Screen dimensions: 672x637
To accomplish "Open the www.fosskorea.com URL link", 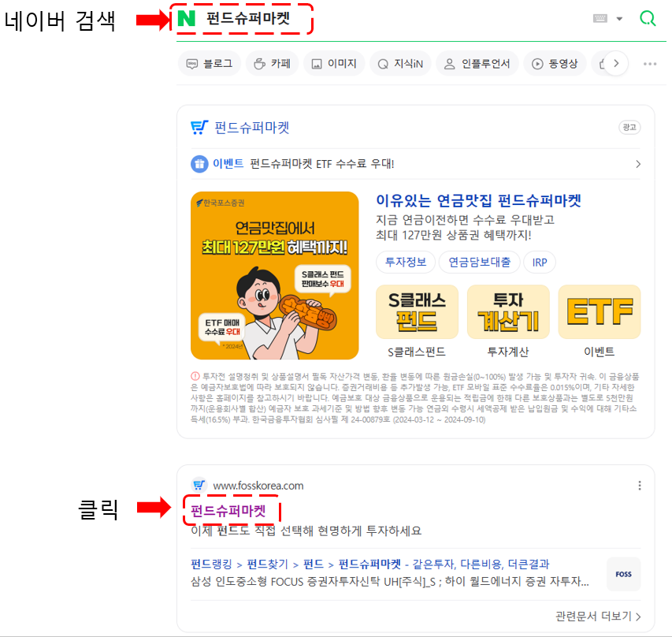I will click(x=258, y=486).
